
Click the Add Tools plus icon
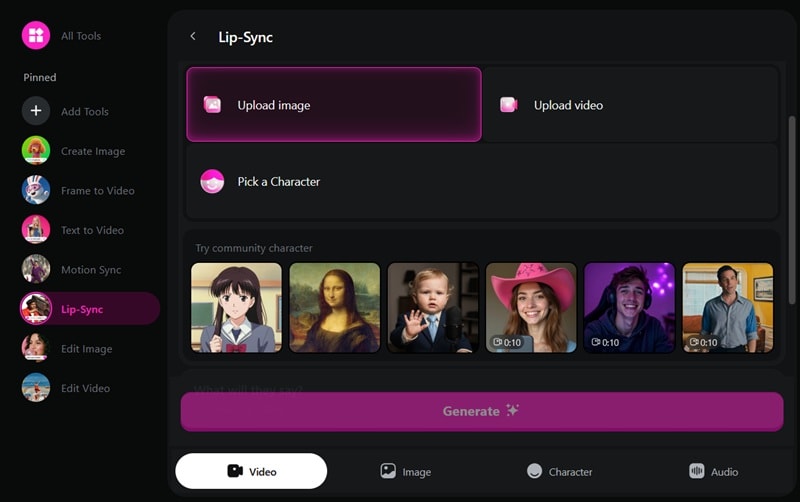click(x=36, y=111)
